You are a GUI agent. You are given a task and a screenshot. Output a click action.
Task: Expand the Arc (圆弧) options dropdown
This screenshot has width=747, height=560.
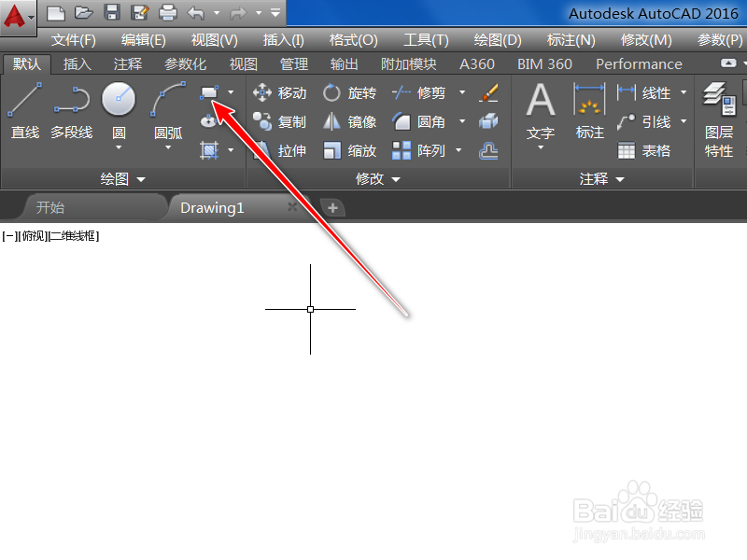coord(168,147)
